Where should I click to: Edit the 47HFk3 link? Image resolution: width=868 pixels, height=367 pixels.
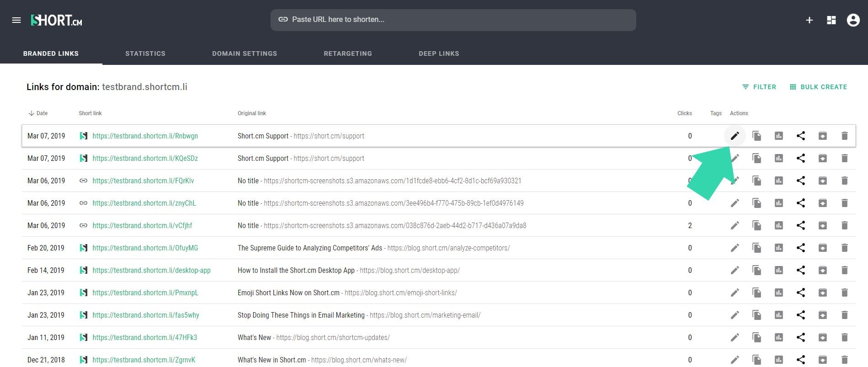coord(735,337)
